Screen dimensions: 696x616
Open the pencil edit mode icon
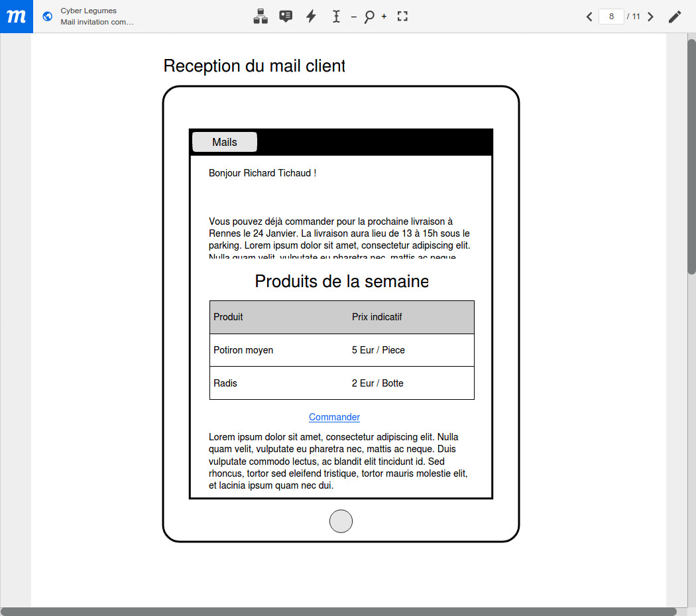(674, 17)
